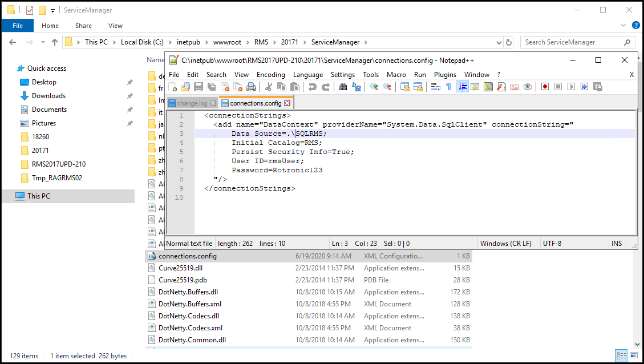Screen dimensions: 644x364
Task: Click the user-defined language icon
Action: [x=475, y=87]
